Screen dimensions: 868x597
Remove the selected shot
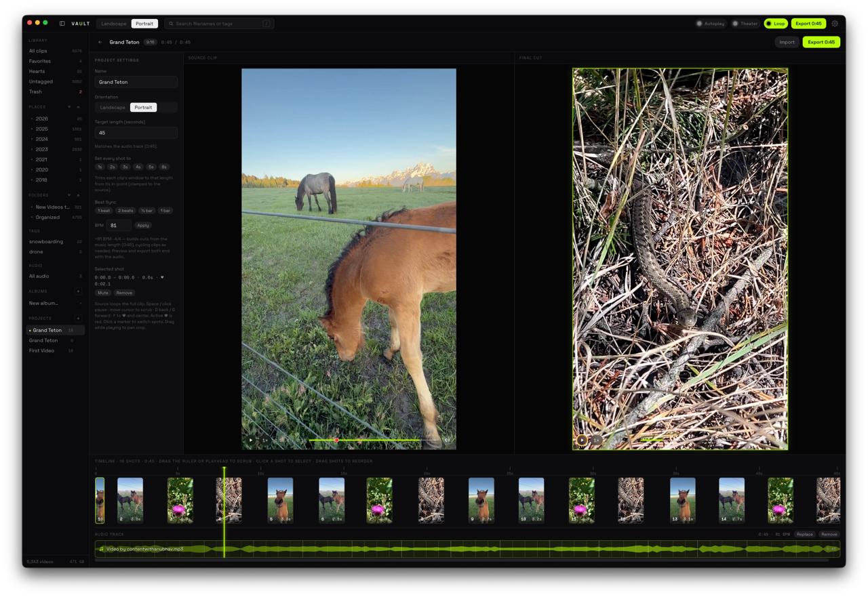click(x=124, y=293)
